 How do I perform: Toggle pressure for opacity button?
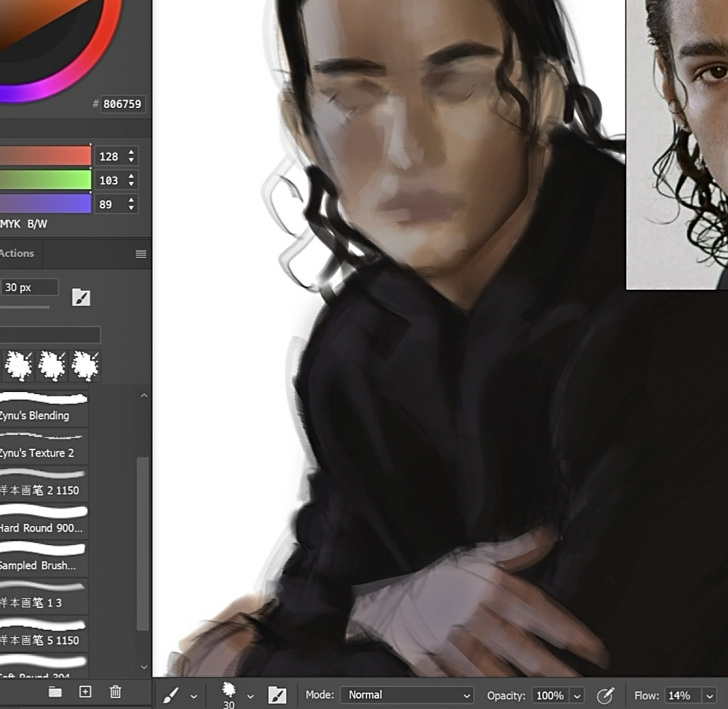pos(605,695)
